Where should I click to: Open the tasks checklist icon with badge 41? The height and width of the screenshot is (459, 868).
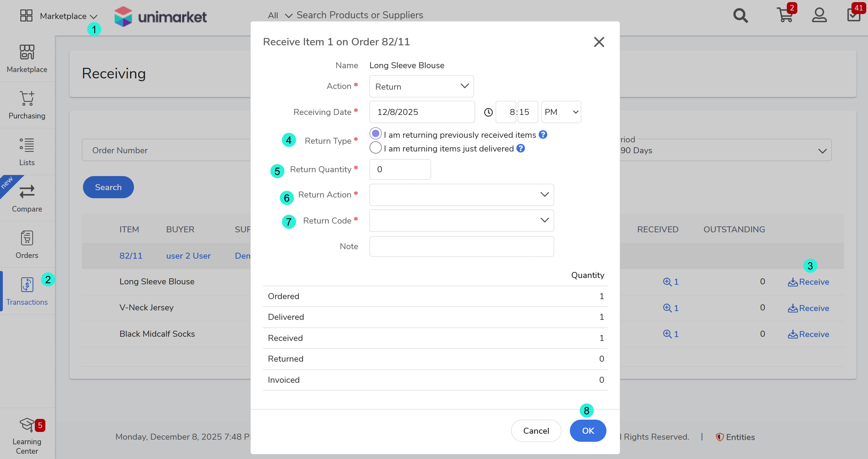pyautogui.click(x=854, y=15)
